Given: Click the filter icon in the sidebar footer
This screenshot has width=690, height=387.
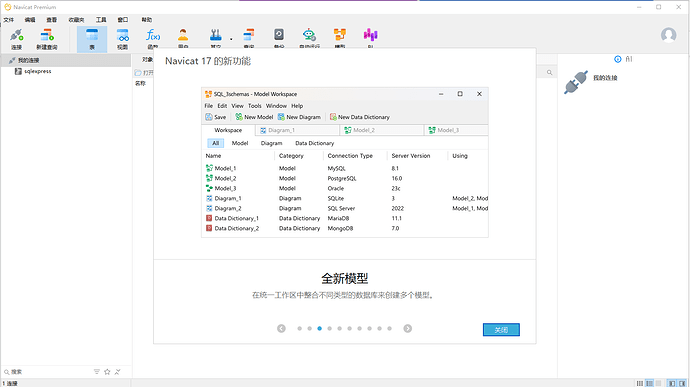Looking at the screenshot, I should 97,372.
